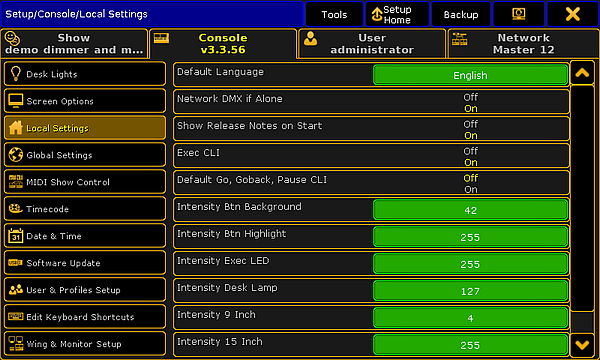Adjust Intensity Desk Lamp value 127
Viewport: 600px width, 360px height.
click(x=470, y=291)
